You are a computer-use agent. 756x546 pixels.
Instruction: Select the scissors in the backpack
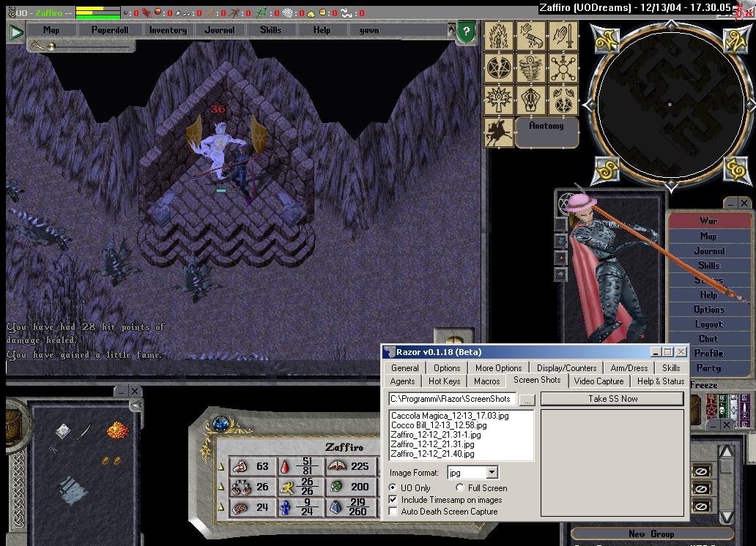pyautogui.click(x=53, y=449)
